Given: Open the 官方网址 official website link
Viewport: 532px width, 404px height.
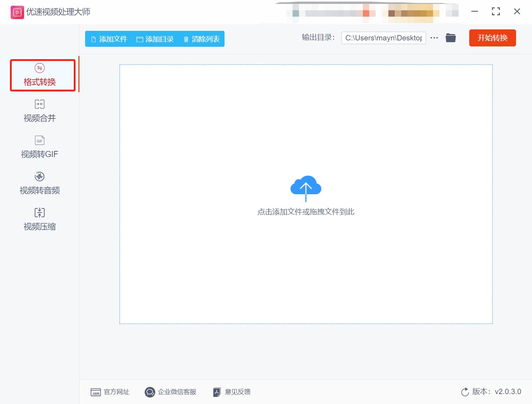Looking at the screenshot, I should point(95,392).
